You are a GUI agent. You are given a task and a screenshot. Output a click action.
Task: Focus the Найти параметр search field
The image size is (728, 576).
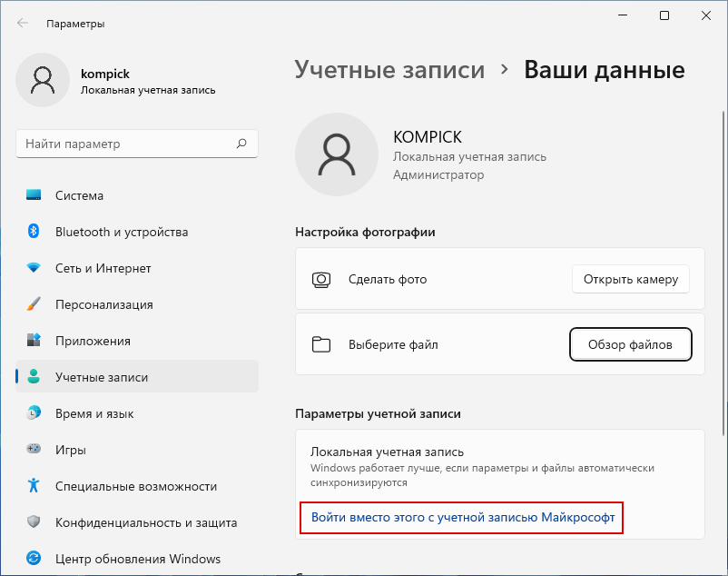point(137,144)
